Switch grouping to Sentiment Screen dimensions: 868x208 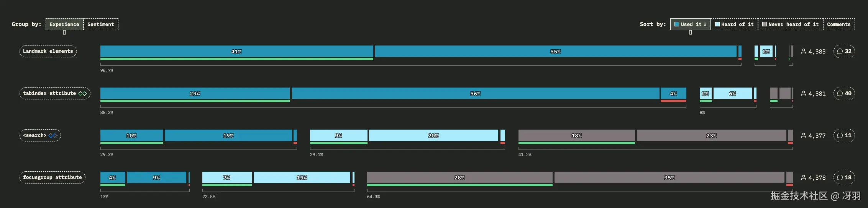pyautogui.click(x=101, y=24)
